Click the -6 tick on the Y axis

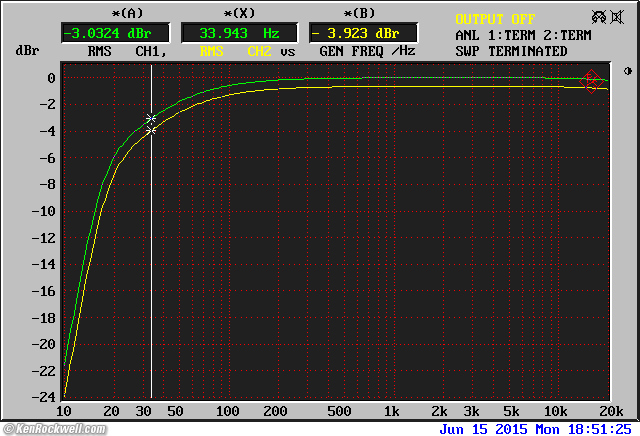(47, 158)
